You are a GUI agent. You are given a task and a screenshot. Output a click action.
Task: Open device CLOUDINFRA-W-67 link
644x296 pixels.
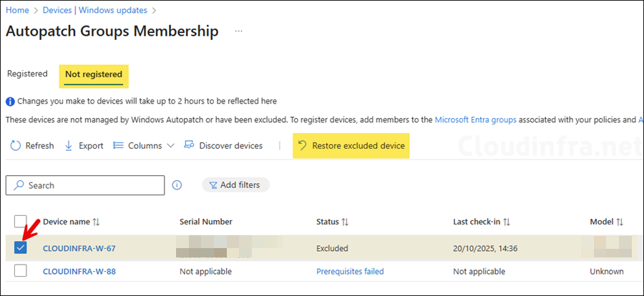pos(79,248)
